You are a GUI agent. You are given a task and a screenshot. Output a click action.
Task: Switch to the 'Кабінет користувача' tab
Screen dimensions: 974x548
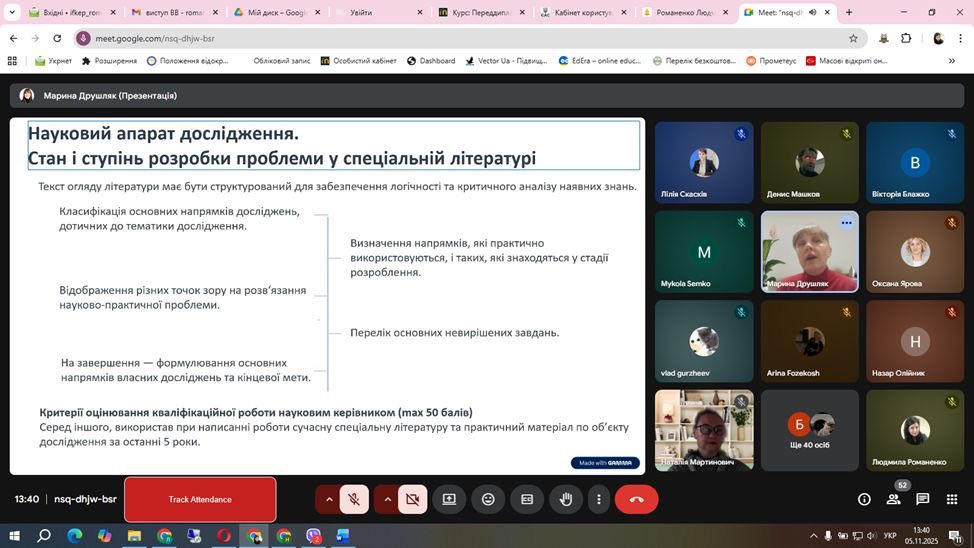click(x=584, y=12)
